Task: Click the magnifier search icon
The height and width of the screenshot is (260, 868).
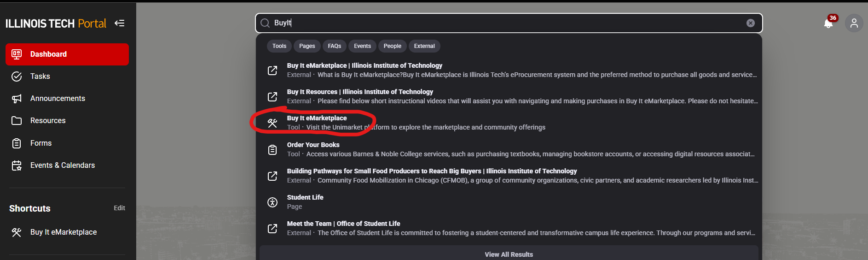Action: (x=265, y=23)
